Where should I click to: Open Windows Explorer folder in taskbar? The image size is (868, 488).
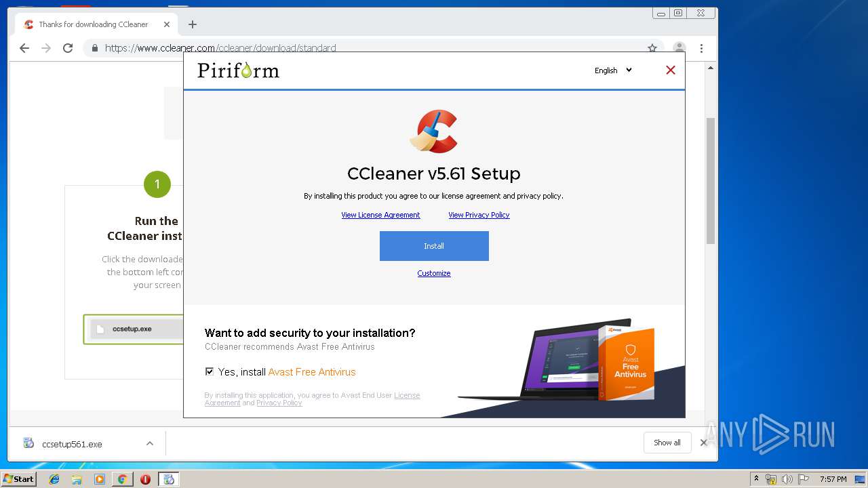click(77, 479)
